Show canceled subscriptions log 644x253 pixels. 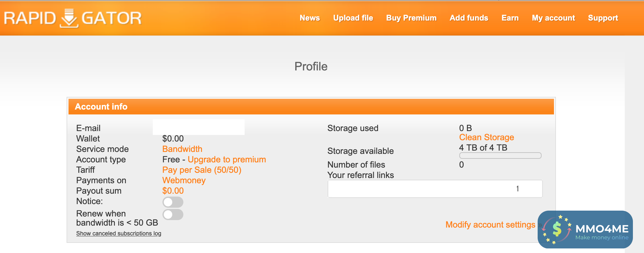tap(119, 233)
